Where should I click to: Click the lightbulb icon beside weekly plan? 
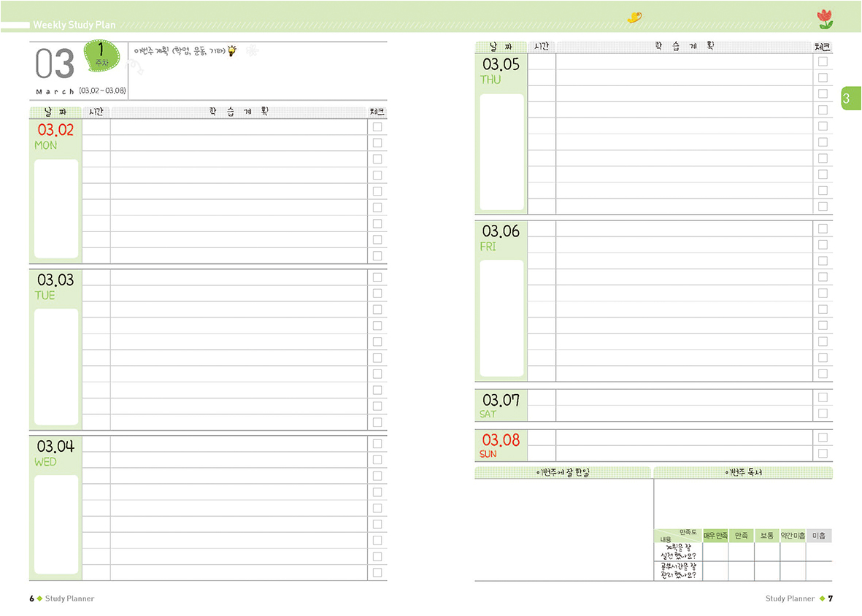pos(232,51)
